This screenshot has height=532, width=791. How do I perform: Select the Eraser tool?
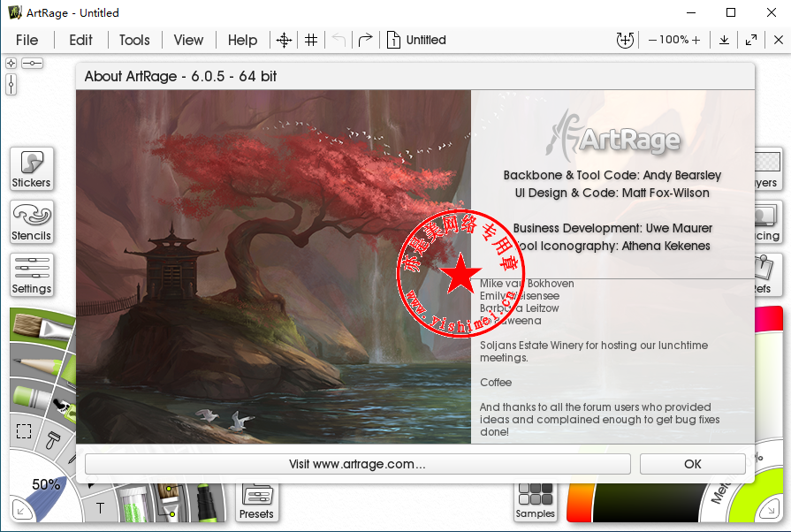coord(31,397)
